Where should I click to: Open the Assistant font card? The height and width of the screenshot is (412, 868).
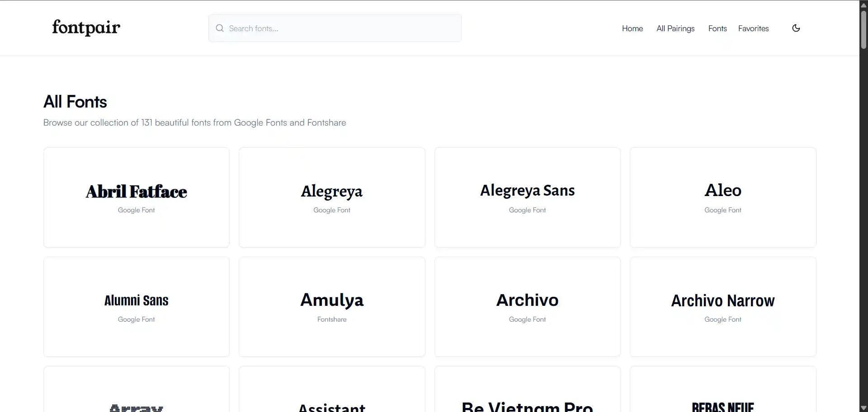pos(332,389)
